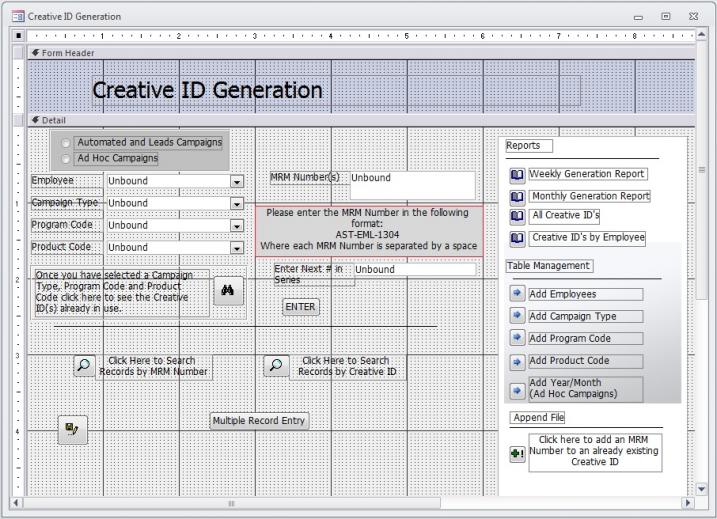This screenshot has height=519, width=717.
Task: Click magnifier icon beside Search by Creative ID
Action: click(276, 366)
